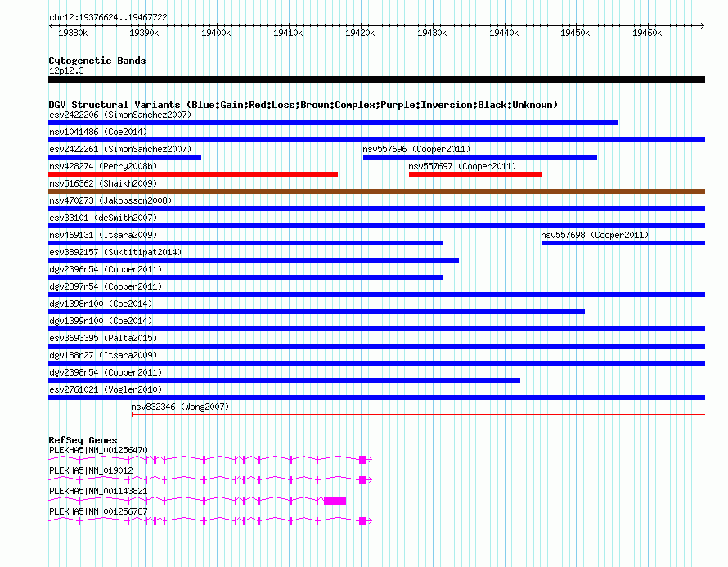This screenshot has height=567, width=728.
Task: Click nsv557696 (Cooper2011) variant label
Action: click(416, 149)
